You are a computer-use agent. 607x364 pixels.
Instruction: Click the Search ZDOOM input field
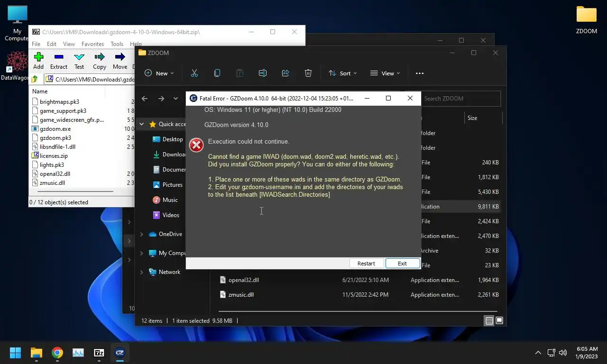(x=461, y=99)
